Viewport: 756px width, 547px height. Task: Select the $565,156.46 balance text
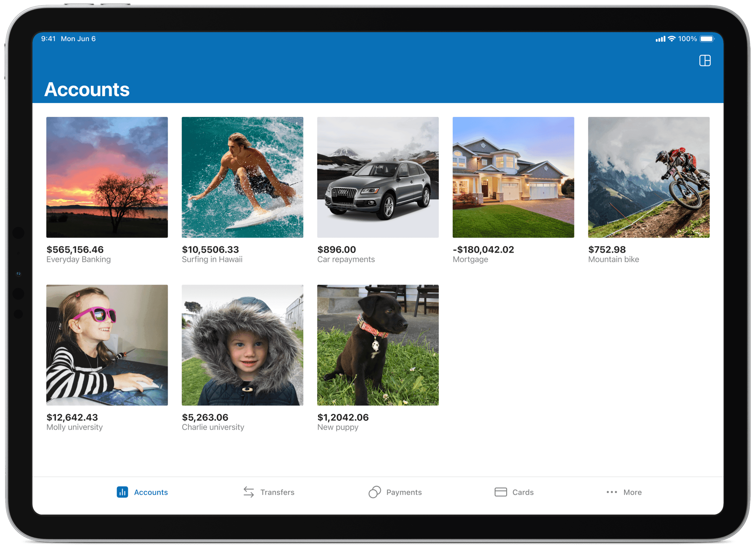[75, 250]
